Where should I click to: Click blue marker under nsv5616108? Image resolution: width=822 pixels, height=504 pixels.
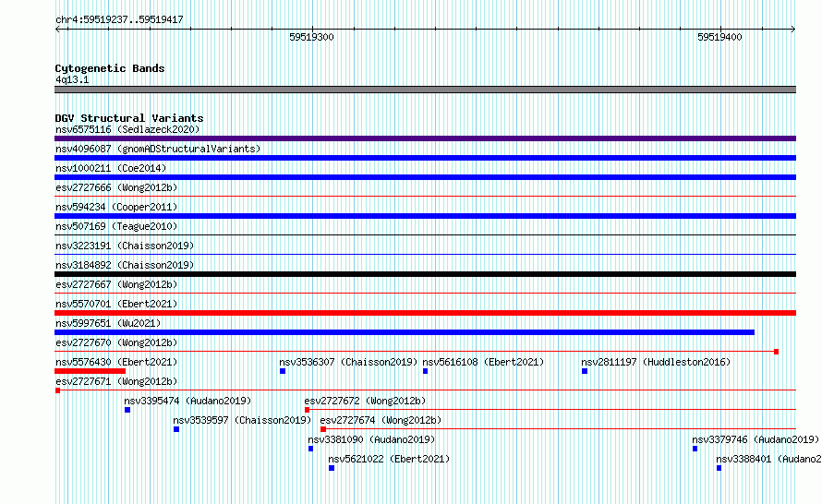[425, 371]
